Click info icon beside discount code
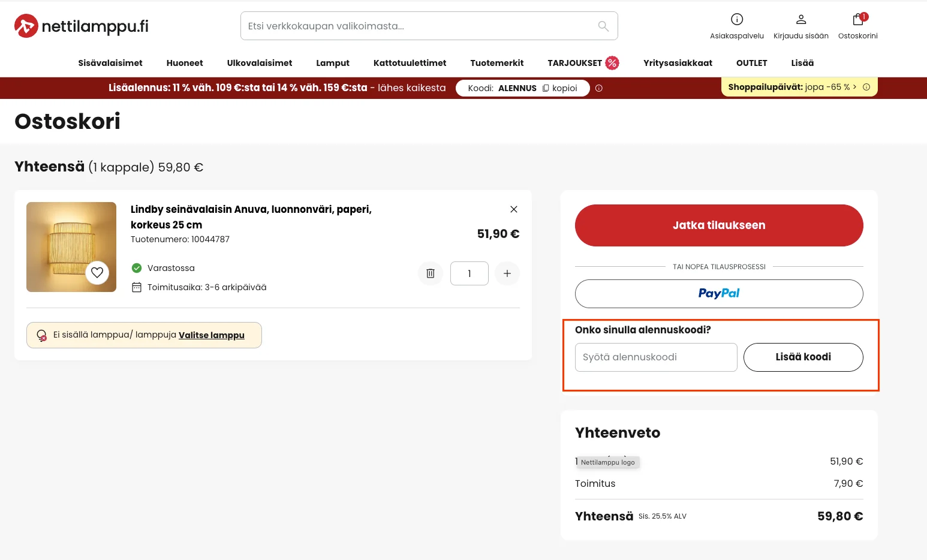The width and height of the screenshot is (927, 560). 599,88
